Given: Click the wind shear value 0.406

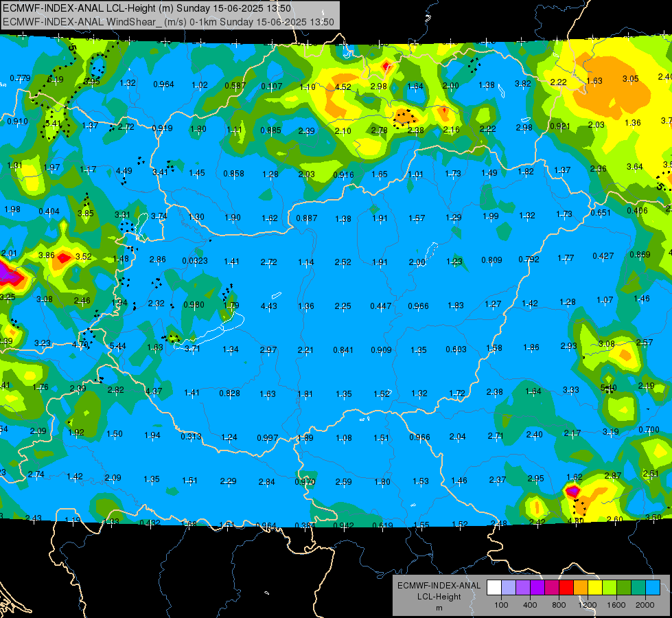Looking at the screenshot, I should tap(637, 211).
